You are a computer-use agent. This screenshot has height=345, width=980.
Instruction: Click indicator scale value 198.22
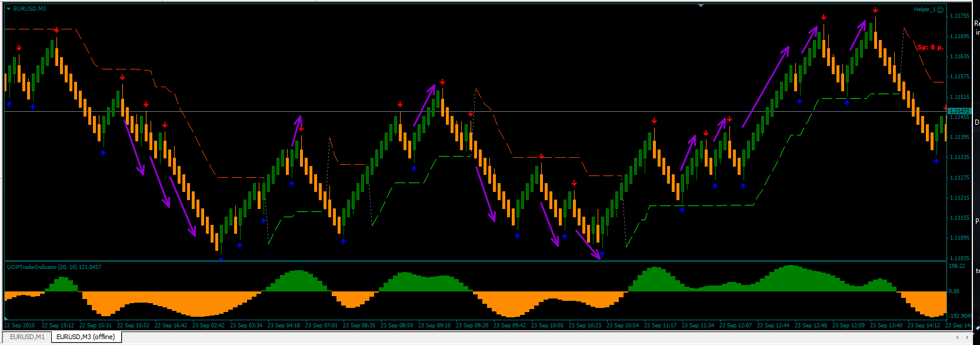957,266
